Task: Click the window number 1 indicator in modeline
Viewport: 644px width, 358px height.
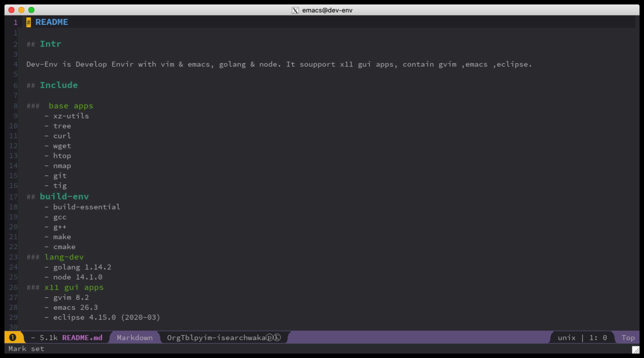Action: pyautogui.click(x=12, y=338)
